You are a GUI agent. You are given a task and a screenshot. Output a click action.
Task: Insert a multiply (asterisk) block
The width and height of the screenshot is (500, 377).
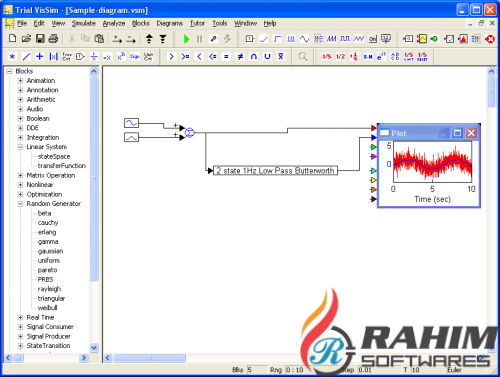[x=12, y=57]
